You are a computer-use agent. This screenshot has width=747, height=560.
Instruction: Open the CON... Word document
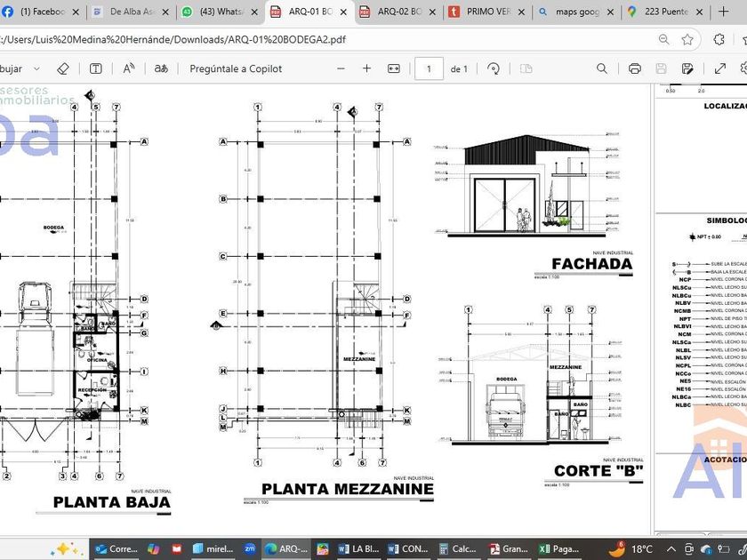[x=408, y=548]
